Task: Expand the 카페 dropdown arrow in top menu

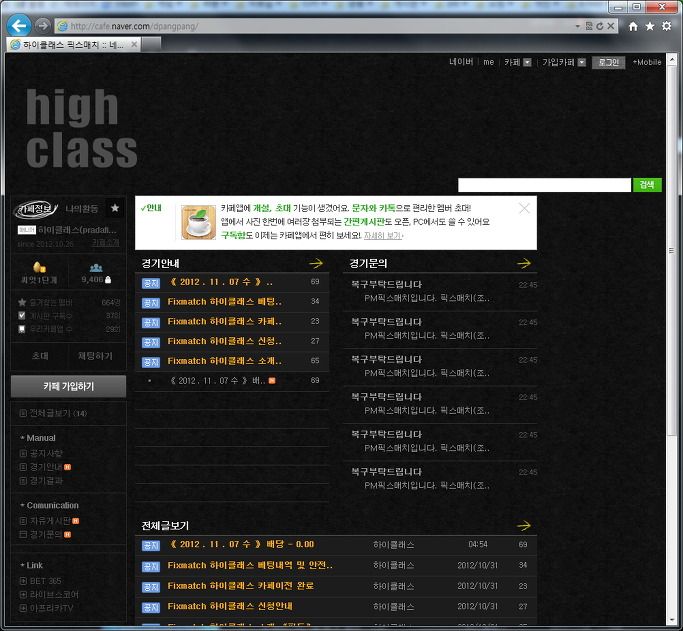Action: coord(527,62)
